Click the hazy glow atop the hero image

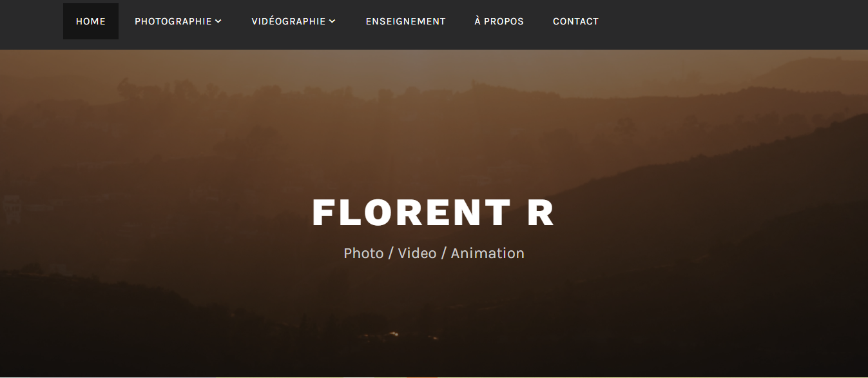click(425, 65)
